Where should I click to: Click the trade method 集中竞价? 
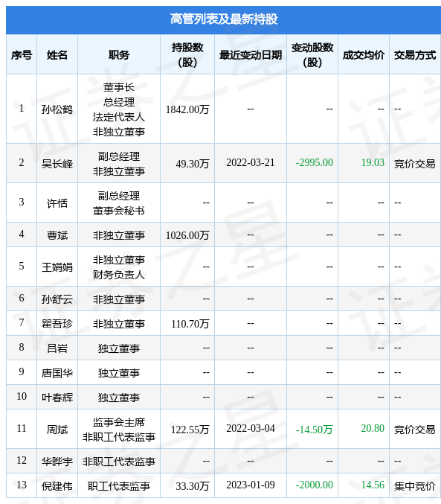click(415, 486)
